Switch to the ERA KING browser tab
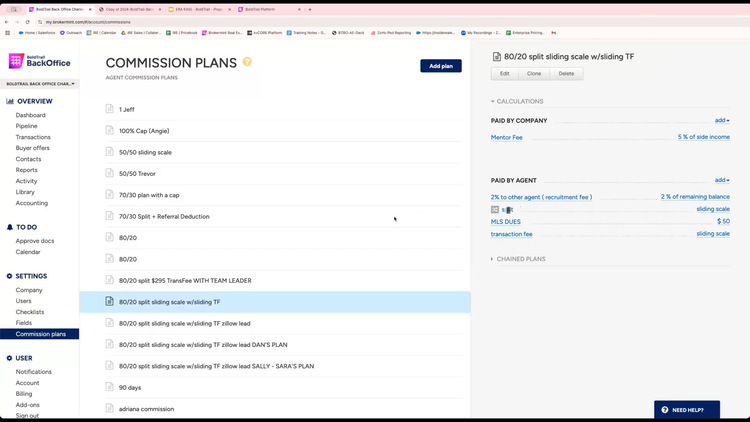 [x=199, y=9]
